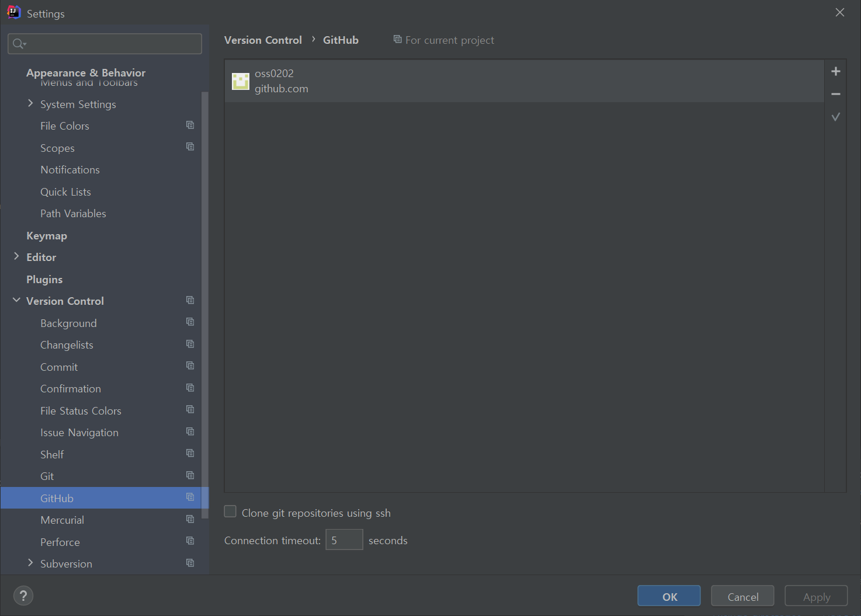This screenshot has width=861, height=616.
Task: Click the Connection timeout value field
Action: 344,540
